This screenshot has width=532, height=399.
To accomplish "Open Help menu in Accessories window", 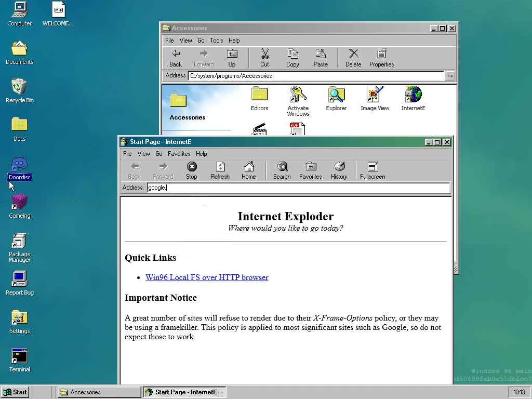I will pyautogui.click(x=234, y=41).
